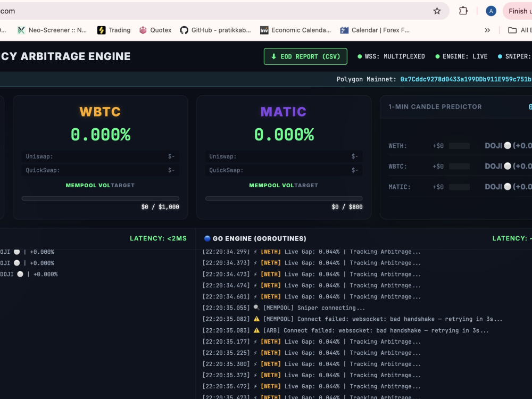Screen dimensions: 532x399
Task: Download the EOD Report CSV
Action: click(305, 56)
